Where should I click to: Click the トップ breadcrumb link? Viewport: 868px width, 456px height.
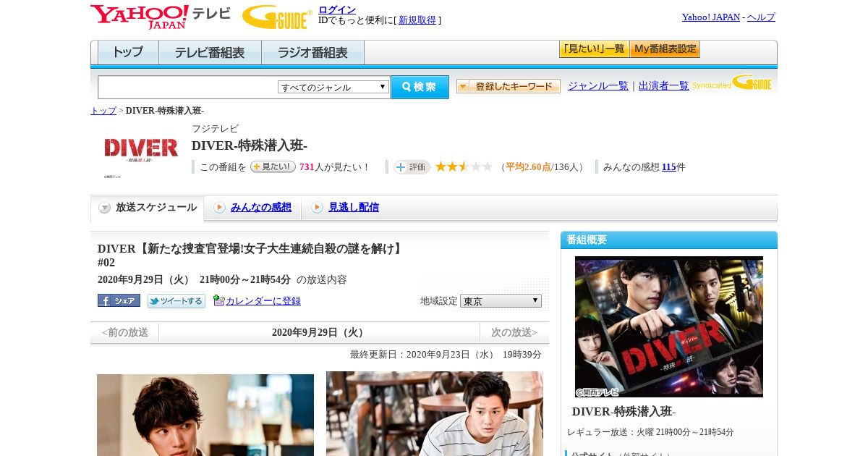(103, 111)
